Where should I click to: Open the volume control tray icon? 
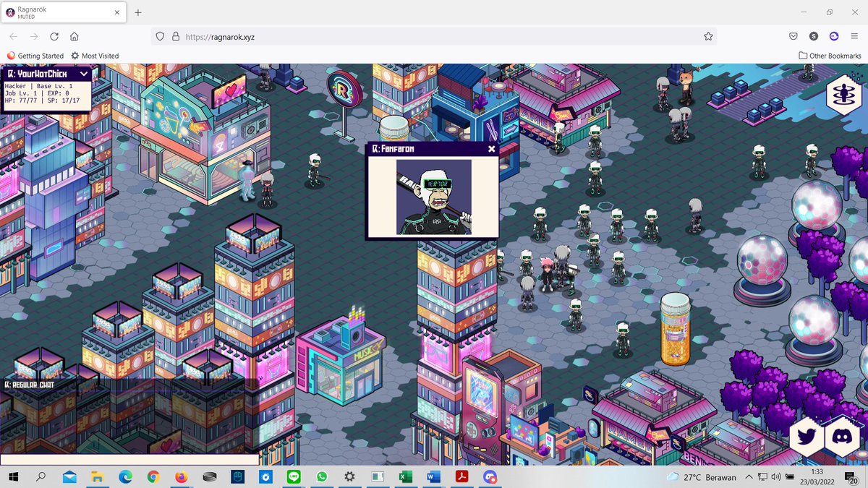click(x=775, y=477)
